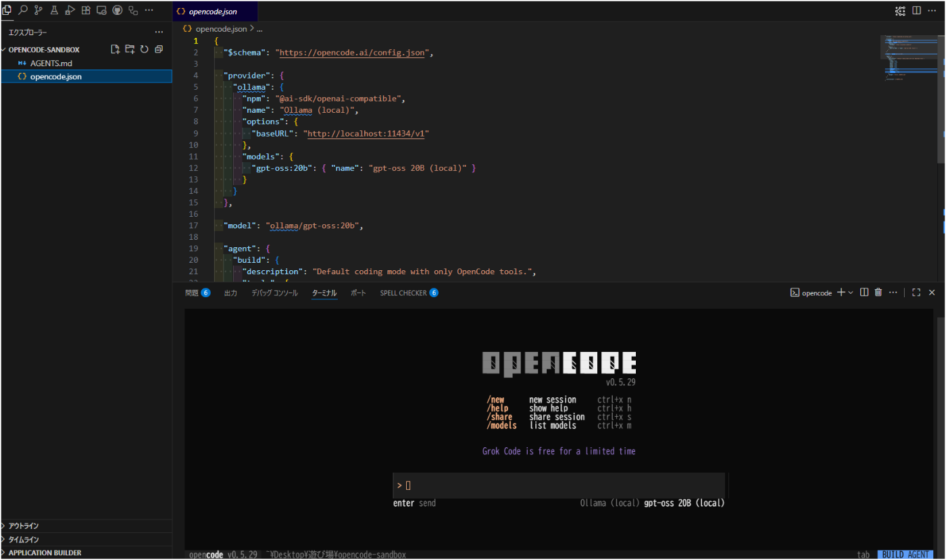The width and height of the screenshot is (946, 560).
Task: Click the "Ollama (local)" name value
Action: (318, 110)
